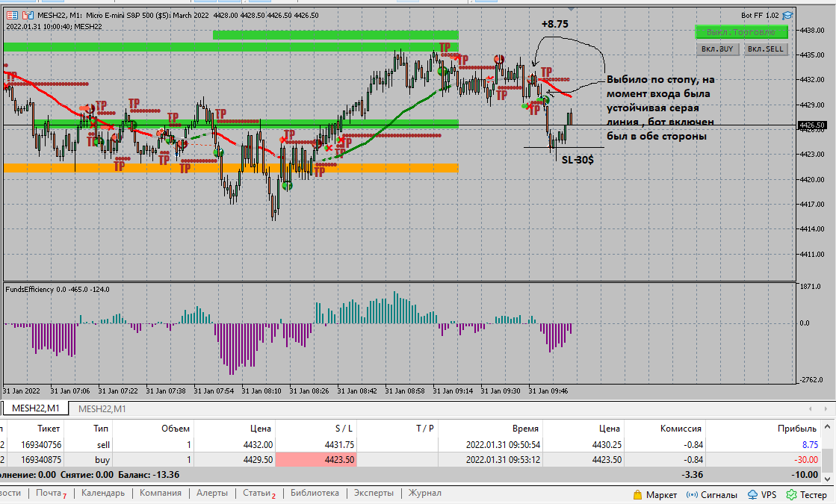
Task: Open the Алерты tab
Action: [211, 494]
